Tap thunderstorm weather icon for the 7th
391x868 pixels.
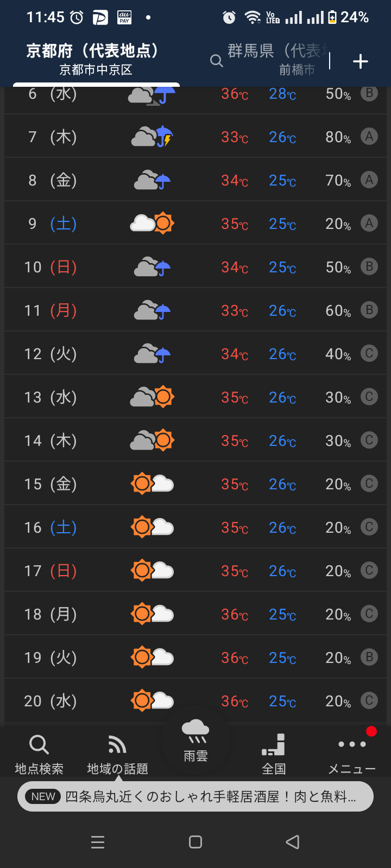click(153, 137)
